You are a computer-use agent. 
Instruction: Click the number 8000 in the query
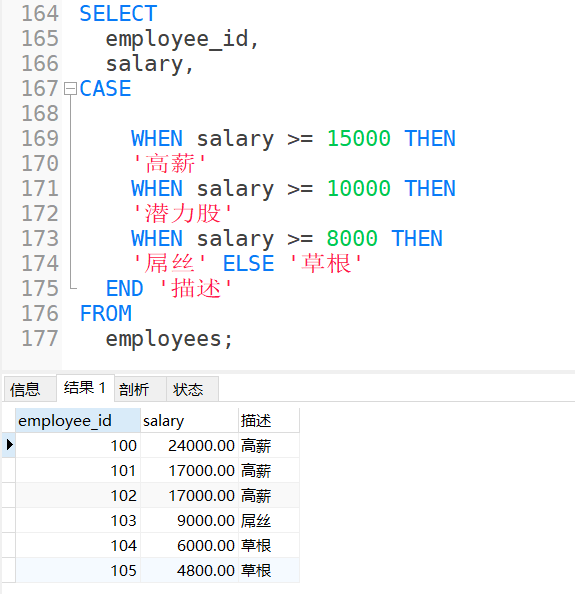click(352, 239)
